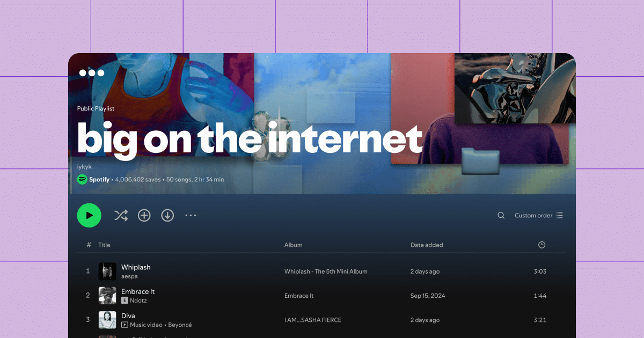Image resolution: width=644 pixels, height=338 pixels.
Task: Sort by the Album column header
Action: 294,245
